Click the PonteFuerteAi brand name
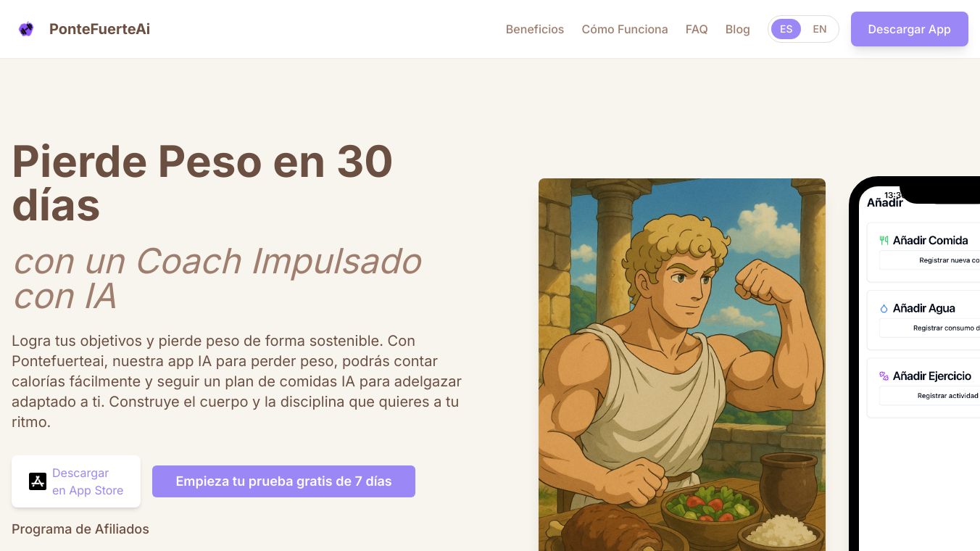This screenshot has width=980, height=551. pyautogui.click(x=100, y=29)
